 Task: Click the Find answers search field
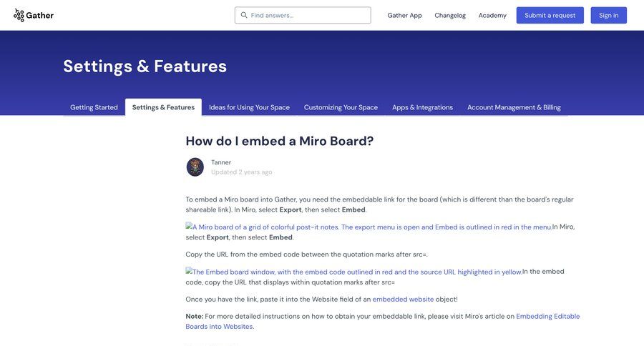[x=308, y=15]
